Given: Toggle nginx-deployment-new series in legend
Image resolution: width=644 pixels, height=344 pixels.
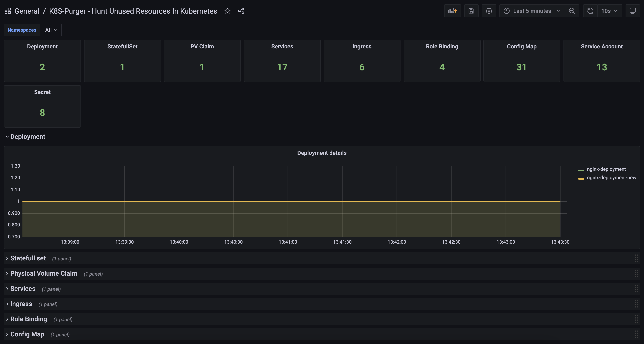Looking at the screenshot, I should tap(611, 178).
